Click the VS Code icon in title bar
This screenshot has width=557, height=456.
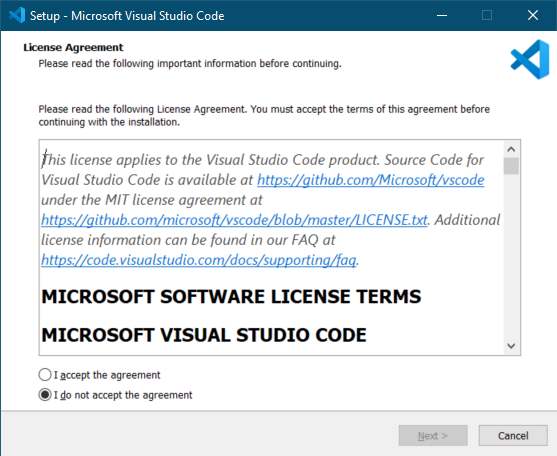pyautogui.click(x=17, y=15)
